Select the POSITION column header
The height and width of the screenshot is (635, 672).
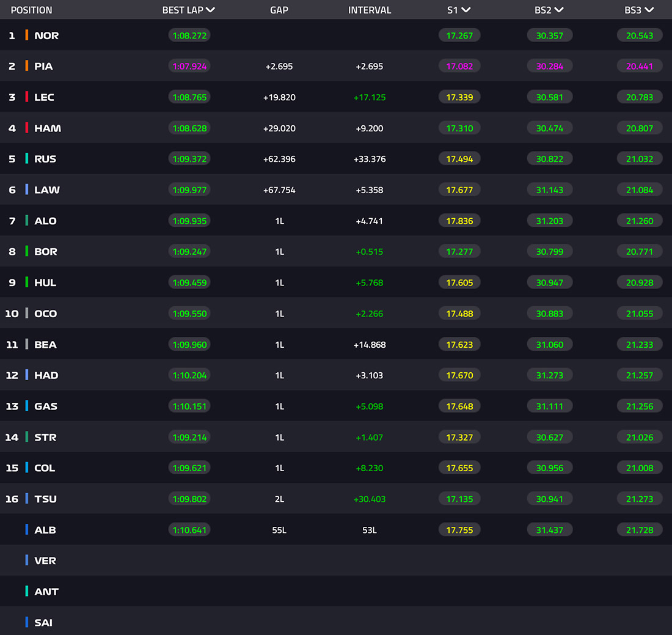pos(31,10)
